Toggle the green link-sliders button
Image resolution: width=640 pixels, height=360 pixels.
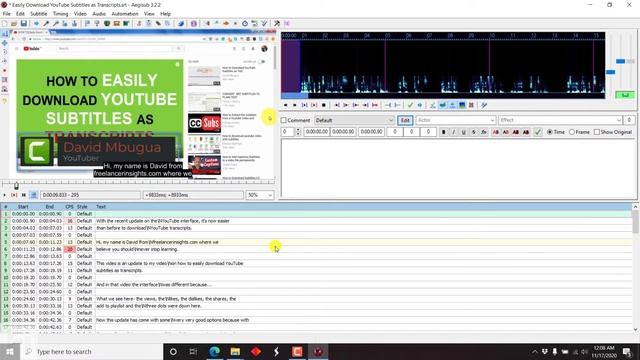pyautogui.click(x=625, y=95)
